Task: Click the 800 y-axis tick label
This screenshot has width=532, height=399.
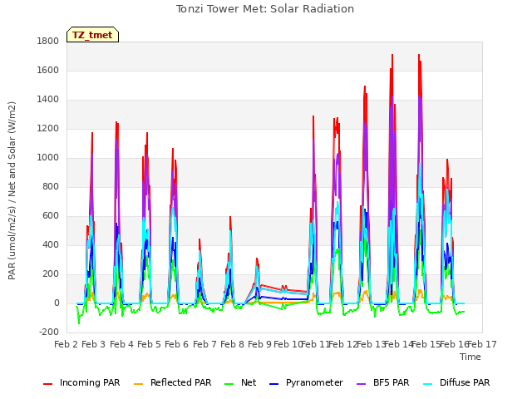Action: 51,186
